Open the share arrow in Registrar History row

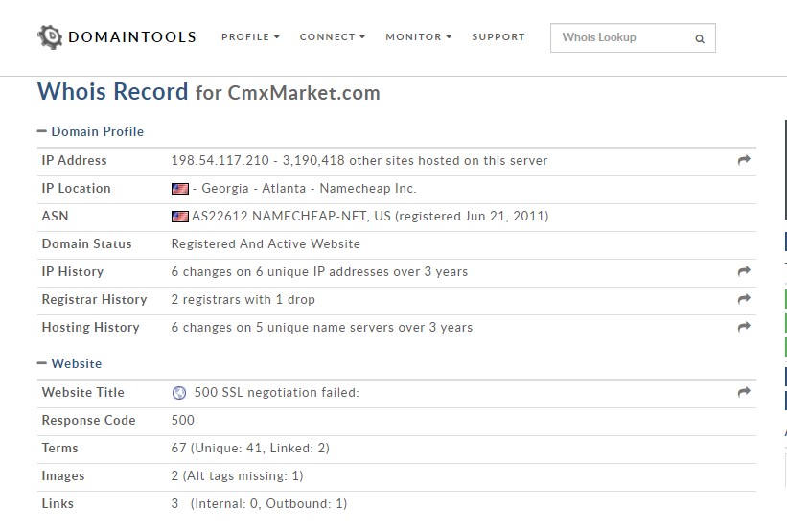[744, 299]
